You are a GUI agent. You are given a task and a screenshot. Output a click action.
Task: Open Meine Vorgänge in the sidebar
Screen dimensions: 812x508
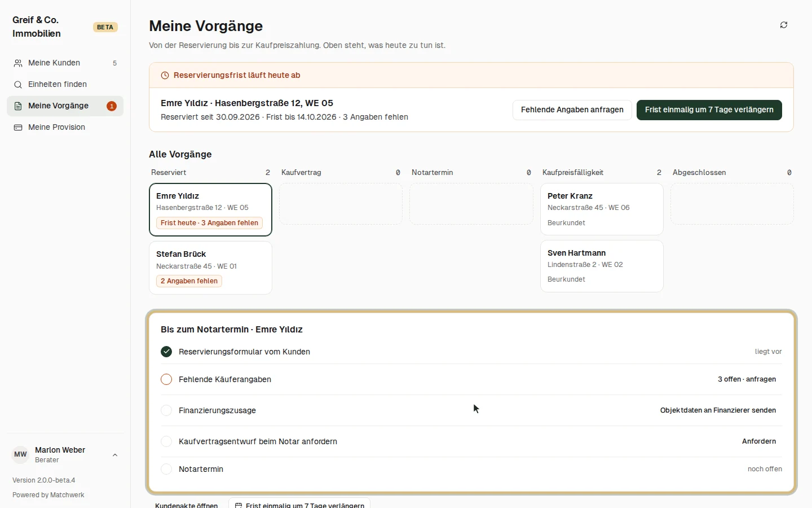(65, 106)
